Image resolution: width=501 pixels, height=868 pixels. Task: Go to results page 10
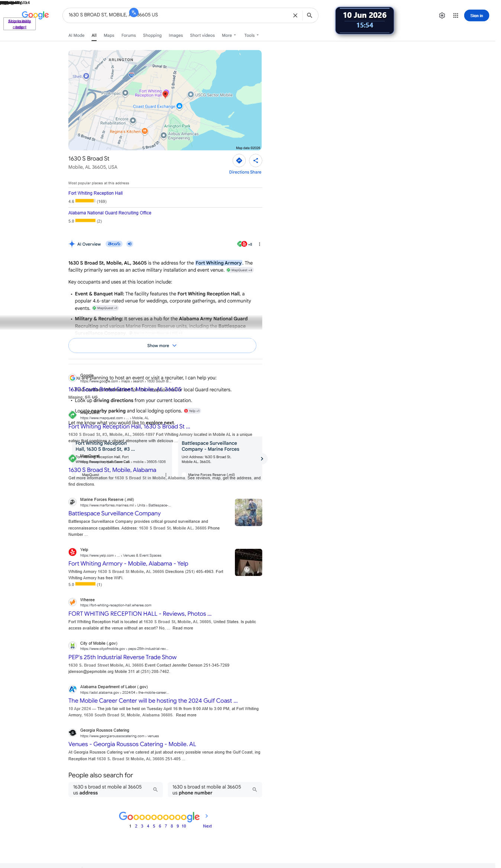click(184, 826)
